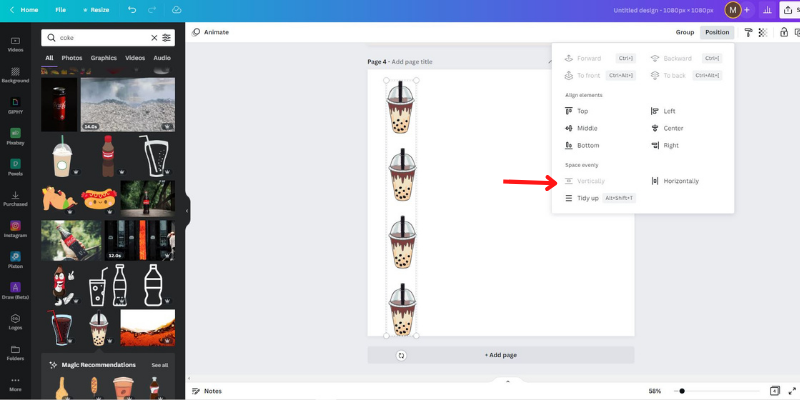This screenshot has height=400, width=800.
Task: Select the hot dog graphic thumbnail
Action: coord(99,199)
